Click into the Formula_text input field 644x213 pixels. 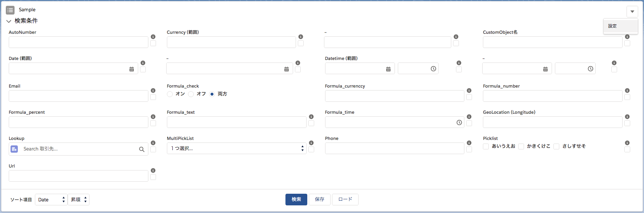click(x=236, y=122)
